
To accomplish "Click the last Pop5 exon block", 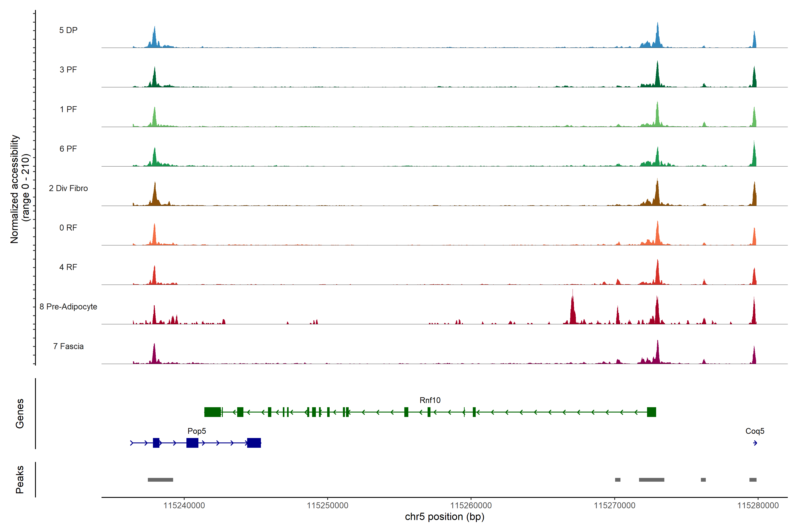I will coord(254,443).
